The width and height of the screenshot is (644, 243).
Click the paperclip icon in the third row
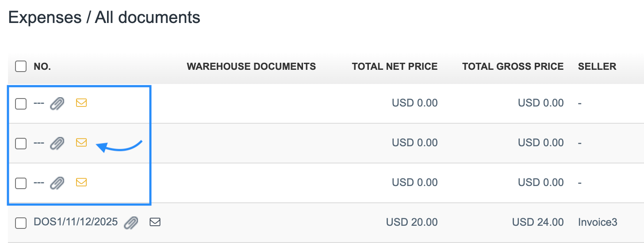click(57, 183)
